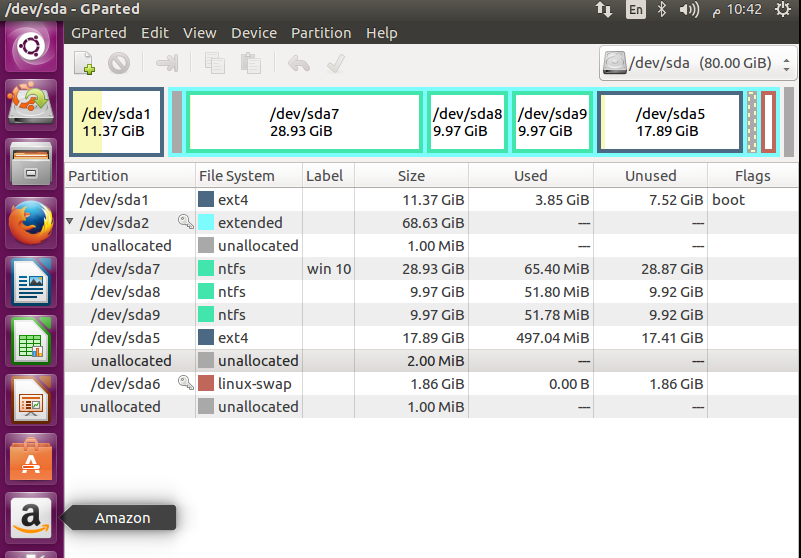Open the Partition menu

pyautogui.click(x=321, y=33)
